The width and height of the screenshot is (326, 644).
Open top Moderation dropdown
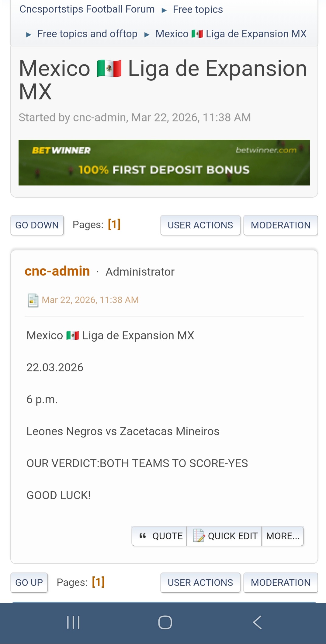280,225
